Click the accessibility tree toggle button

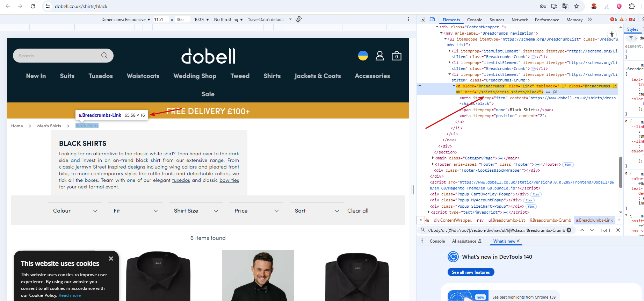[x=612, y=34]
